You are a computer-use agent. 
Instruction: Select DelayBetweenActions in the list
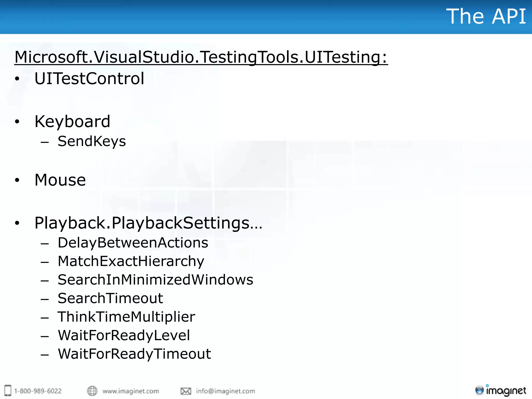pyautogui.click(x=133, y=243)
